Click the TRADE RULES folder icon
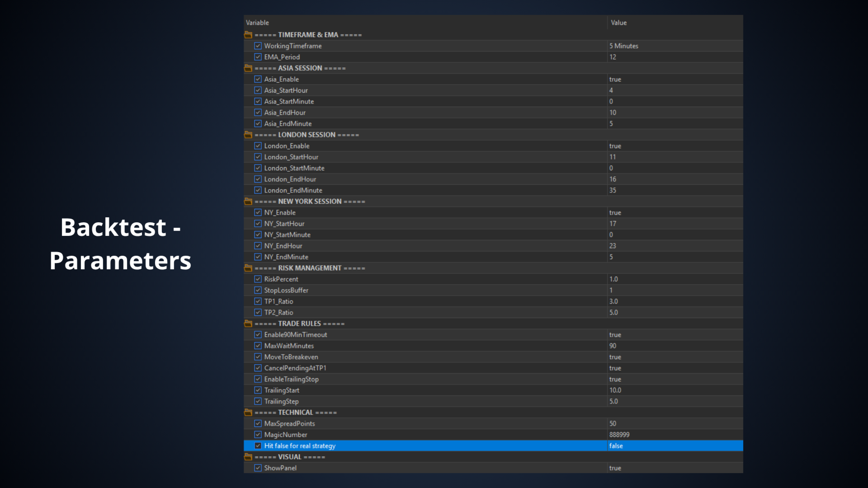The width and height of the screenshot is (868, 488). point(248,324)
